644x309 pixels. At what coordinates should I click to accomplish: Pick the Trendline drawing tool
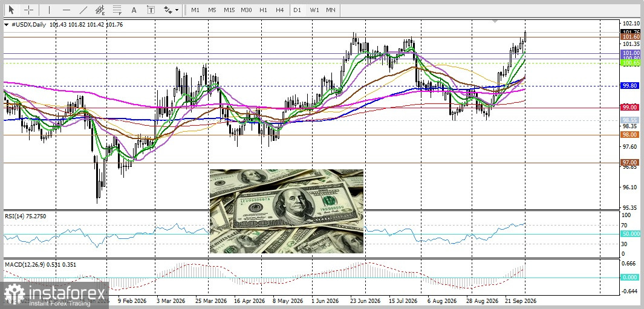tap(83, 10)
